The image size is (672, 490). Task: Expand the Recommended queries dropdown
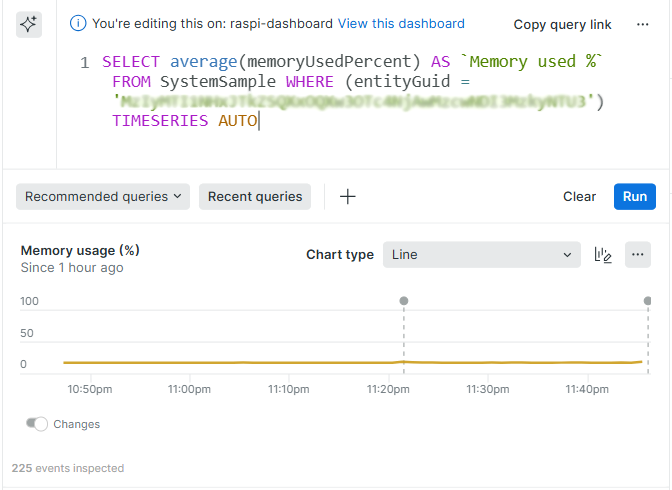coord(104,197)
